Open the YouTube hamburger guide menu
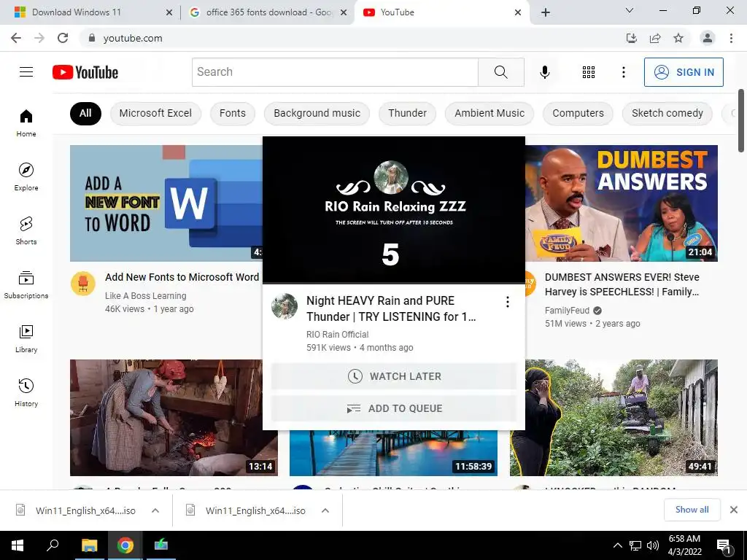 [26, 72]
